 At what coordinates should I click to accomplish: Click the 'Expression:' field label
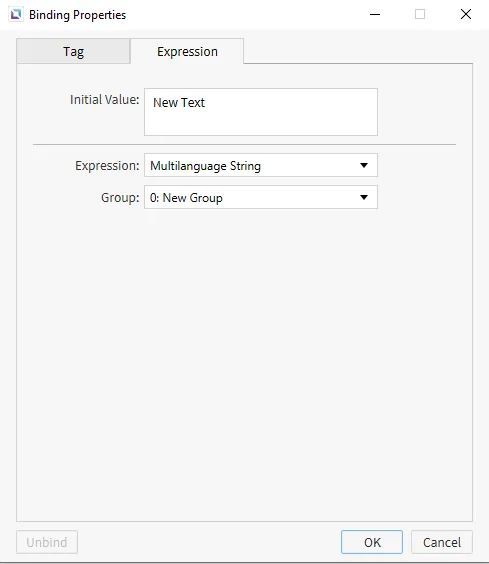click(x=107, y=166)
